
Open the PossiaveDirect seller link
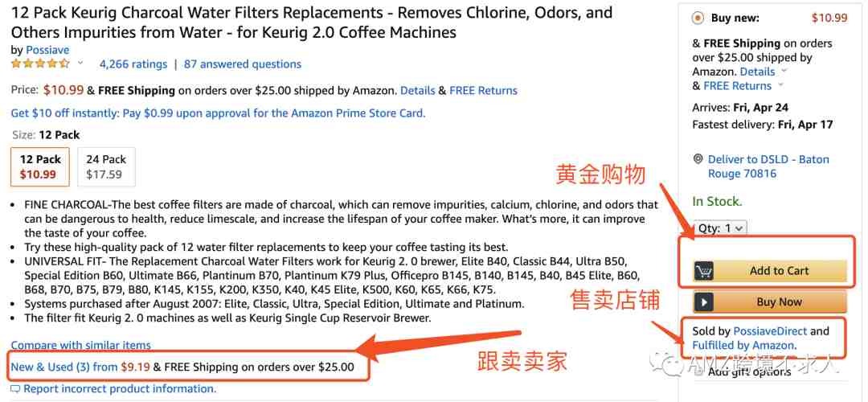[x=770, y=331]
